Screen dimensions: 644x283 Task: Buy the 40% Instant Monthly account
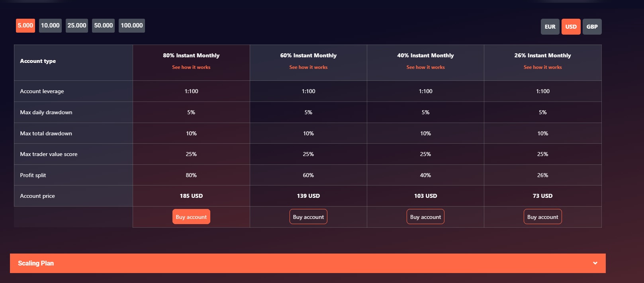pos(425,217)
